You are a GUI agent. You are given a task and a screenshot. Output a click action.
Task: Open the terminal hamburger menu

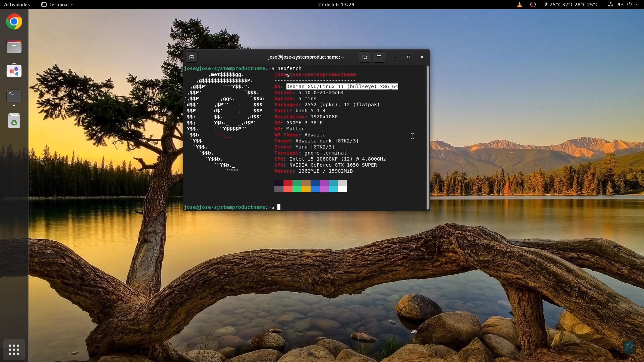click(x=379, y=57)
